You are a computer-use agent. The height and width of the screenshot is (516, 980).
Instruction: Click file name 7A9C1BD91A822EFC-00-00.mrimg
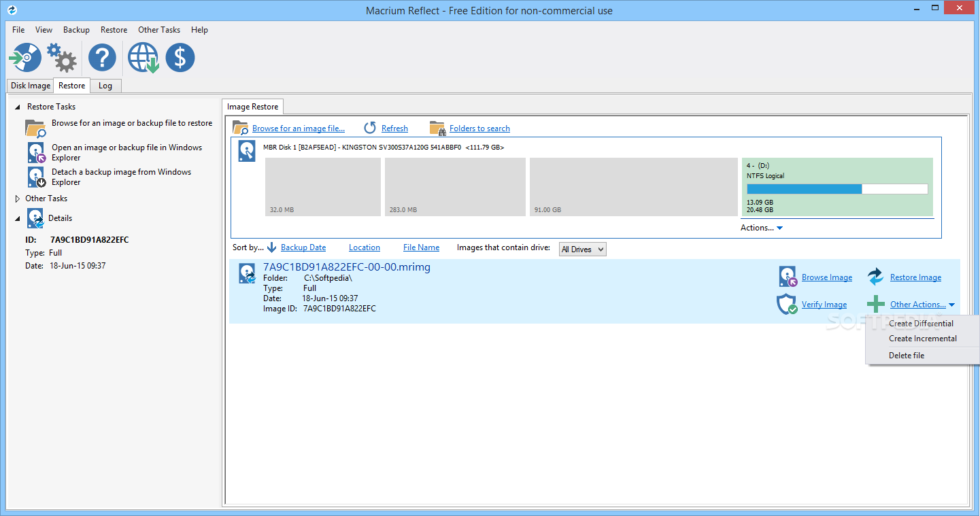pyautogui.click(x=347, y=267)
